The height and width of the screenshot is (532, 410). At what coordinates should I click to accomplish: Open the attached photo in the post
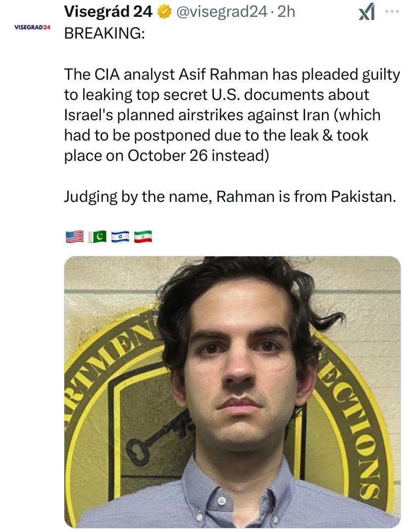(x=233, y=392)
